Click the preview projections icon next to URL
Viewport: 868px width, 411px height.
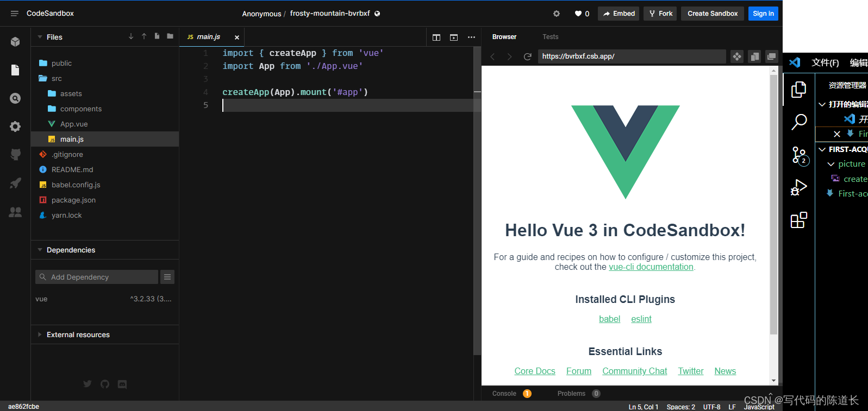click(x=737, y=56)
